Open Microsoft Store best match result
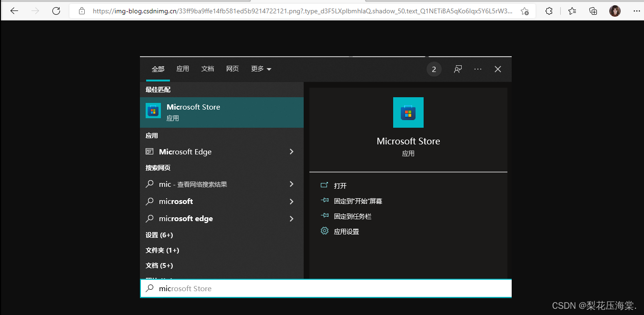The image size is (644, 315). (222, 112)
